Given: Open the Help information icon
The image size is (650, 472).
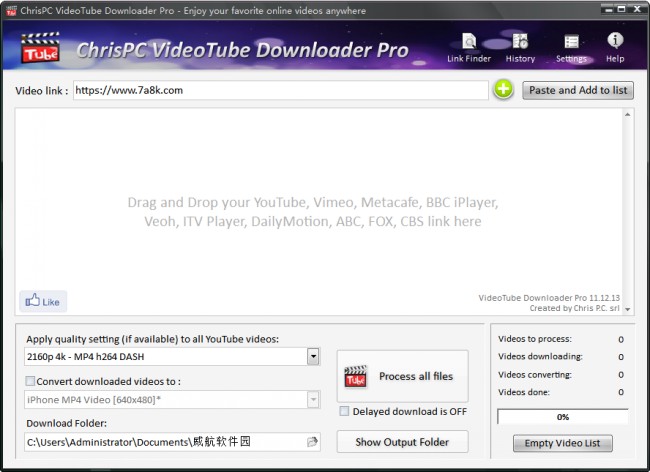Looking at the screenshot, I should (615, 47).
